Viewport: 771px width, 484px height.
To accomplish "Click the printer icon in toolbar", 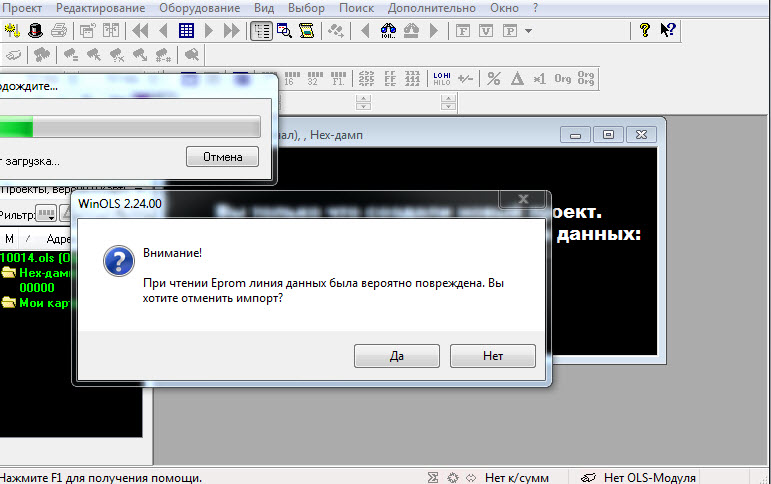I will pyautogui.click(x=59, y=30).
